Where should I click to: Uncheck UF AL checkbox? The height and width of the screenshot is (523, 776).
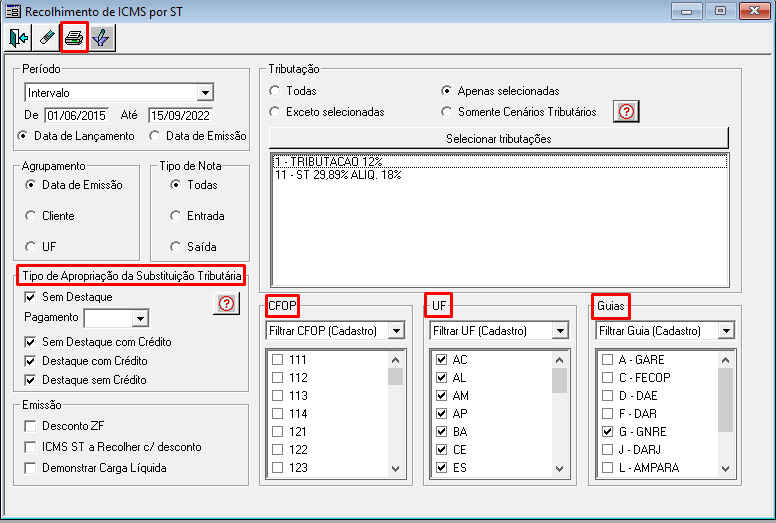441,378
